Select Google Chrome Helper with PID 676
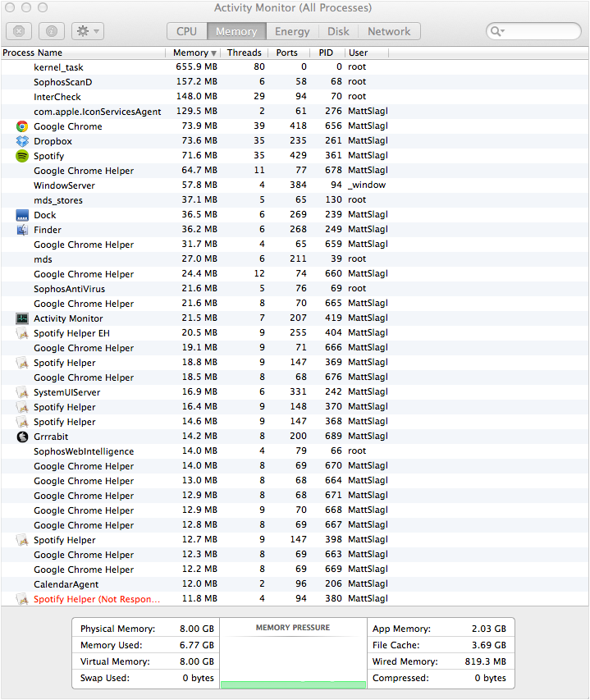Image resolution: width=590 pixels, height=700 pixels. [x=295, y=377]
